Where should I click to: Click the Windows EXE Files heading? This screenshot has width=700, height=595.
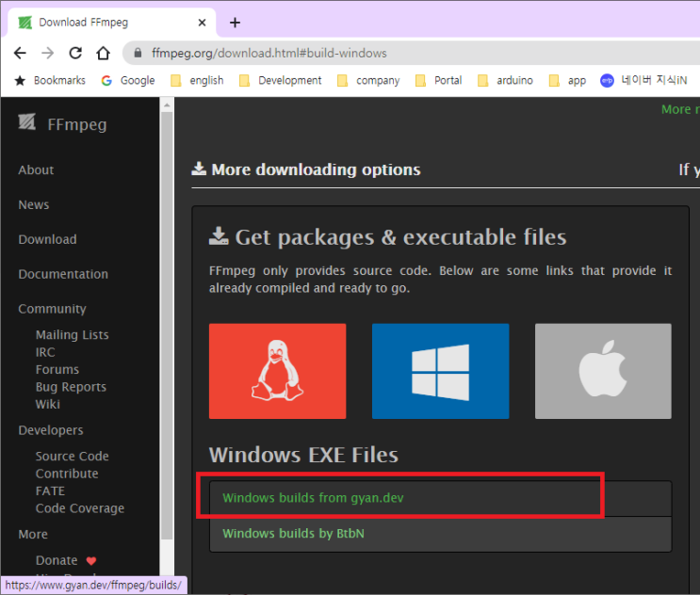point(303,455)
